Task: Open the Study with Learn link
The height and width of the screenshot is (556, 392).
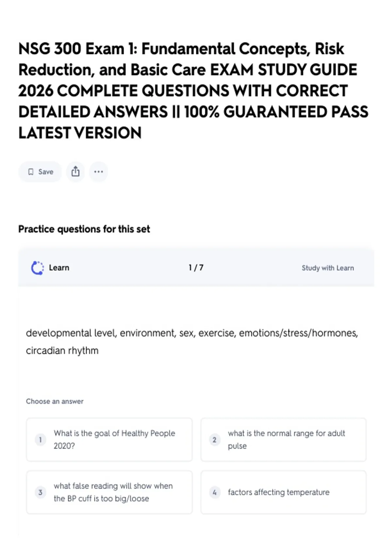Action: click(x=328, y=268)
